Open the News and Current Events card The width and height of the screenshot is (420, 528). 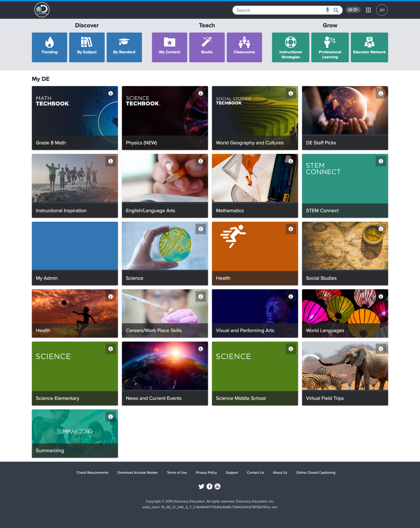165,373
